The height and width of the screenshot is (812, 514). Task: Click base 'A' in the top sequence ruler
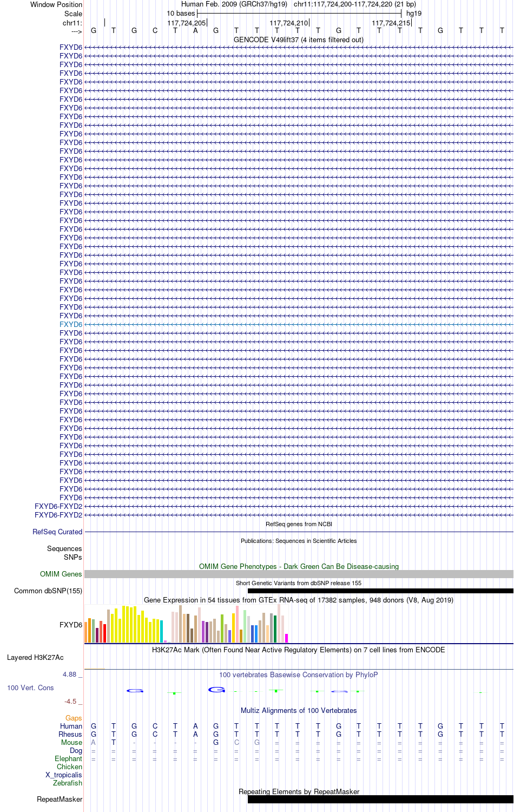click(195, 30)
